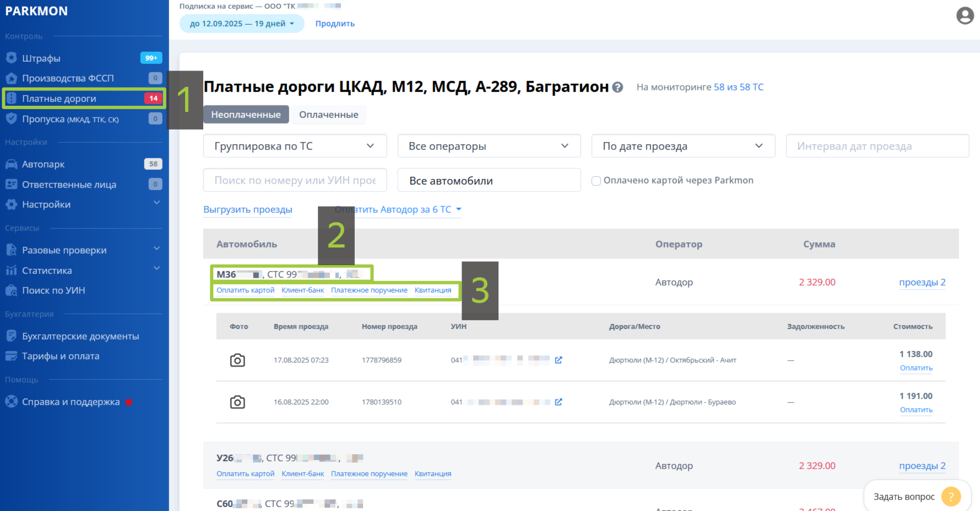The height and width of the screenshot is (511, 980).
Task: Click Оплатить картой for vehicle М36
Action: (246, 291)
